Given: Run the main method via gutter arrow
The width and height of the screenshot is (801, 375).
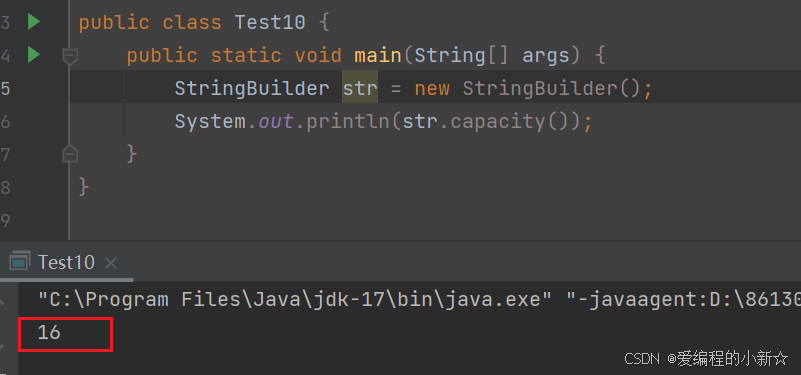Looking at the screenshot, I should (34, 54).
